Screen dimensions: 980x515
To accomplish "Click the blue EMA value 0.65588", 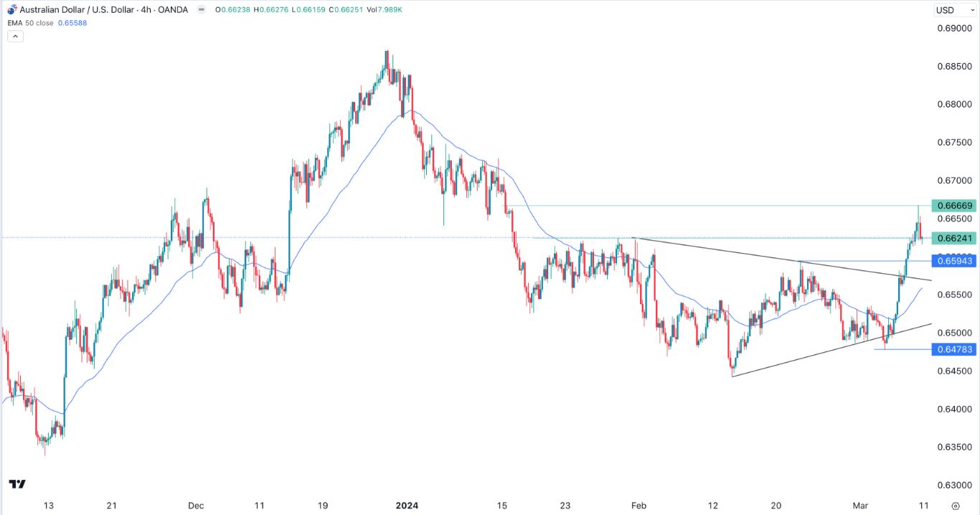I will point(73,23).
